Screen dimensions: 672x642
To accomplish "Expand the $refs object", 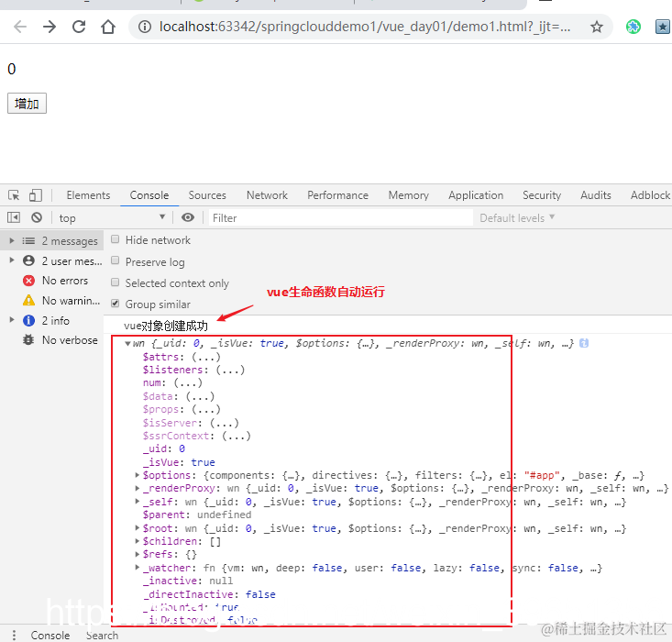I will (x=138, y=554).
